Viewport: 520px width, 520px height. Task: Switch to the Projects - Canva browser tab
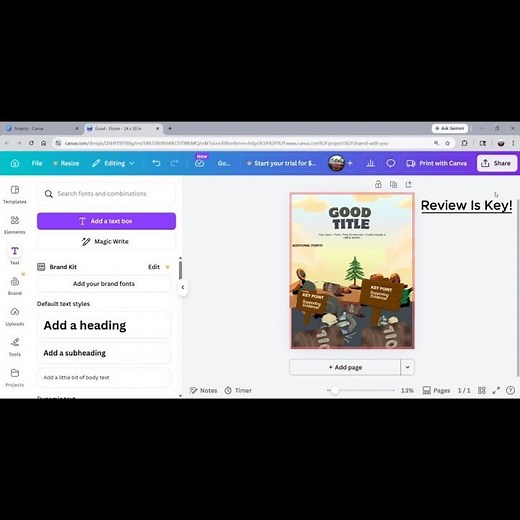pyautogui.click(x=42, y=128)
